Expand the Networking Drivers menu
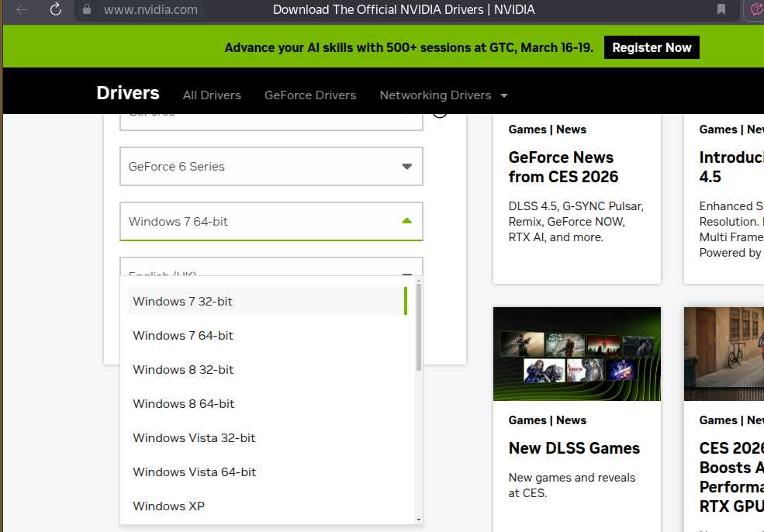This screenshot has height=532, width=764. [x=444, y=95]
